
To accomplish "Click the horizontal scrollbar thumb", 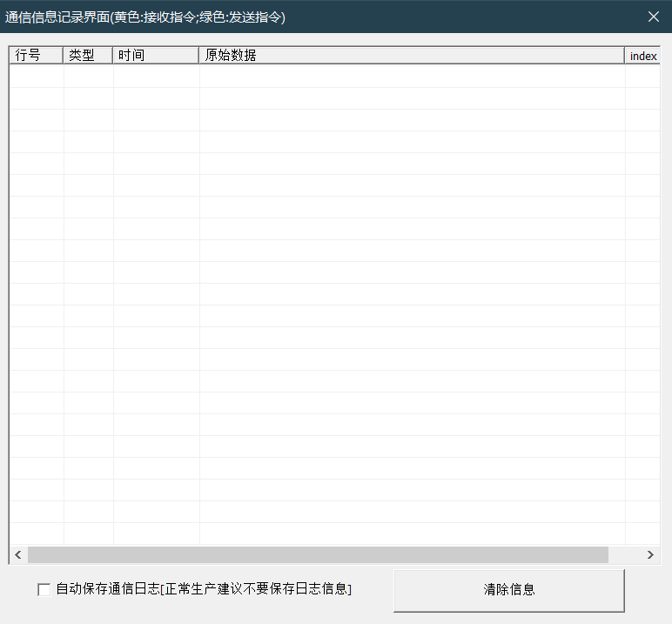I will [318, 555].
